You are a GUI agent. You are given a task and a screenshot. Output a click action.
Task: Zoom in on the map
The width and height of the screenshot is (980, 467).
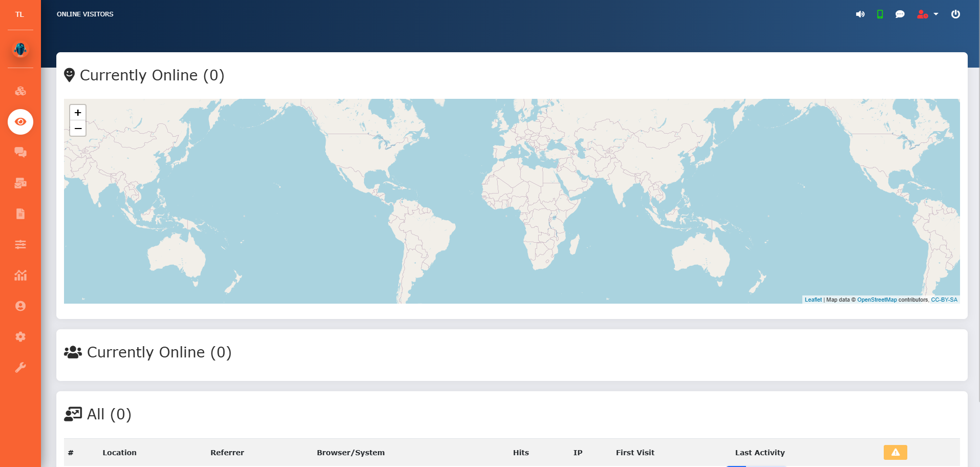(78, 113)
